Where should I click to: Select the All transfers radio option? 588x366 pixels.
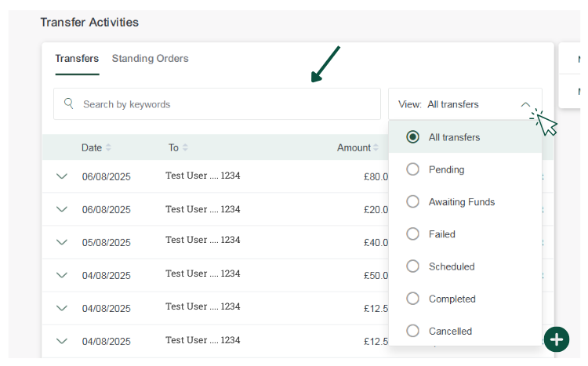tap(413, 137)
